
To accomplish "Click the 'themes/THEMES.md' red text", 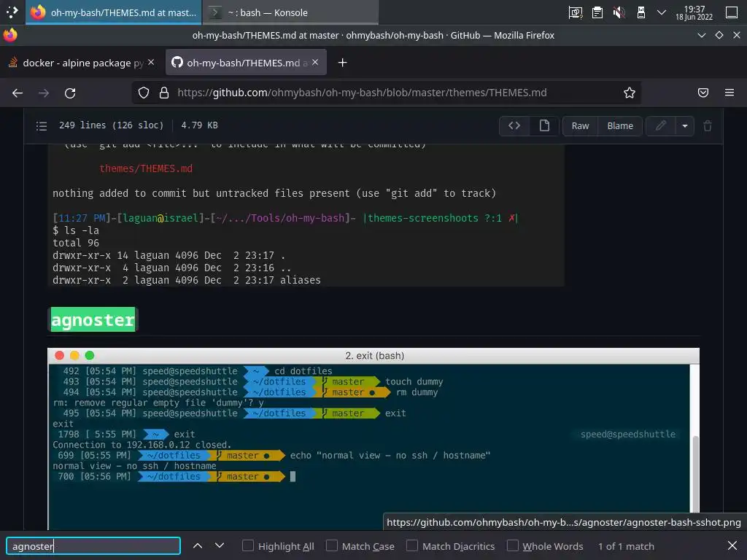I will [x=146, y=168].
